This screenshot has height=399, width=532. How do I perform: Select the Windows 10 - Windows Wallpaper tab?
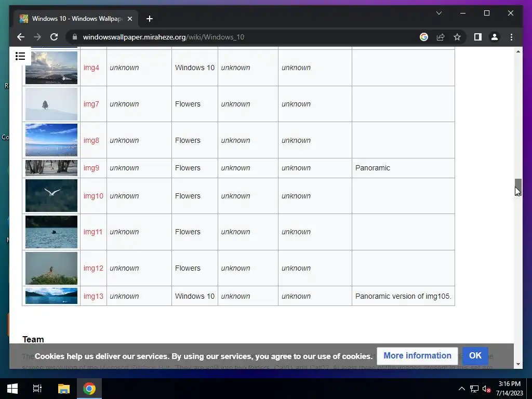pyautogui.click(x=76, y=19)
